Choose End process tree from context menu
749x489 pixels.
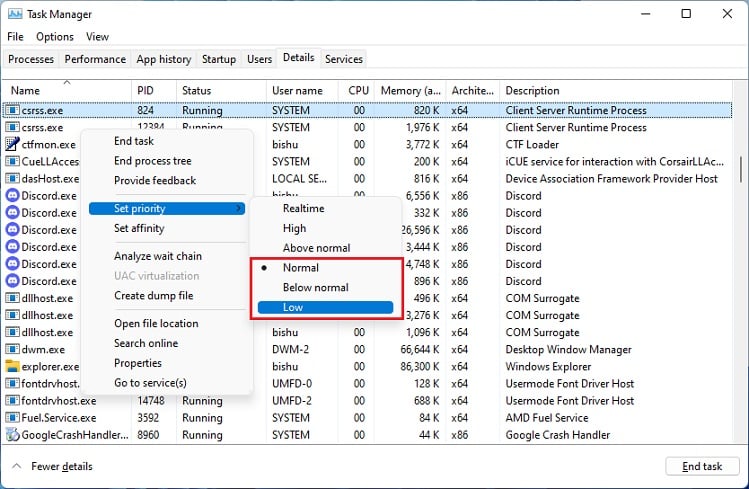tap(152, 161)
